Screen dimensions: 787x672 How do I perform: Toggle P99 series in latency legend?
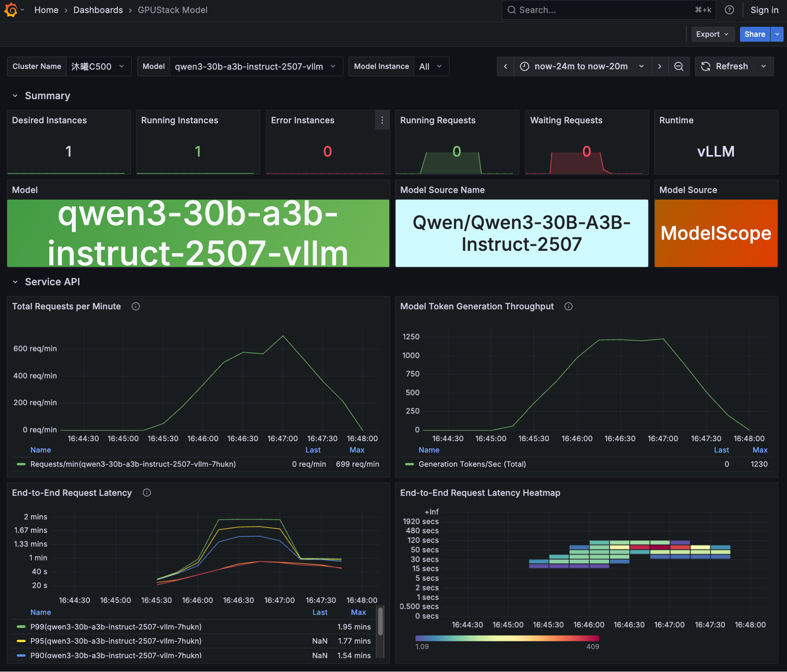click(116, 627)
